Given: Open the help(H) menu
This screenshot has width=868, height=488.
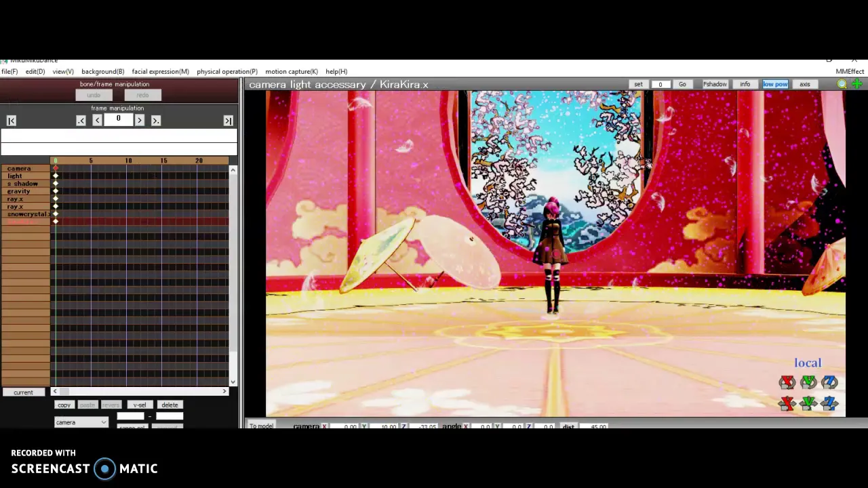Looking at the screenshot, I should 336,71.
